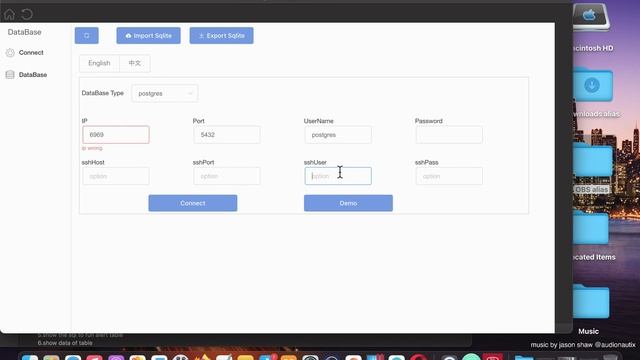Open Relocated Items folder on desktop
The height and width of the screenshot is (360, 640).
point(591,228)
